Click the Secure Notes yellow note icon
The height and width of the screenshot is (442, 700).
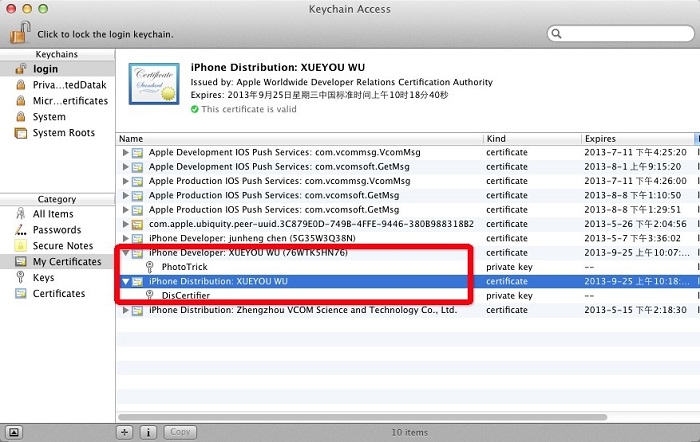[x=21, y=246]
